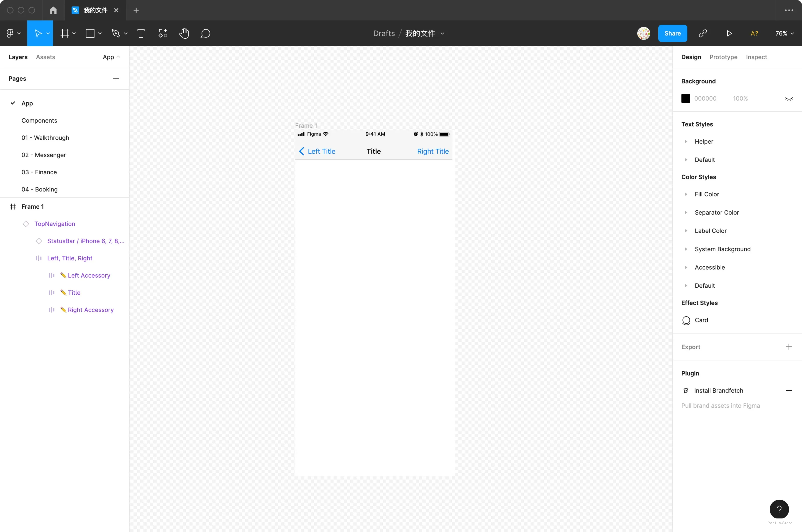Viewport: 802px width, 532px height.
Task: Open shape tools dropdown arrow
Action: (100, 33)
